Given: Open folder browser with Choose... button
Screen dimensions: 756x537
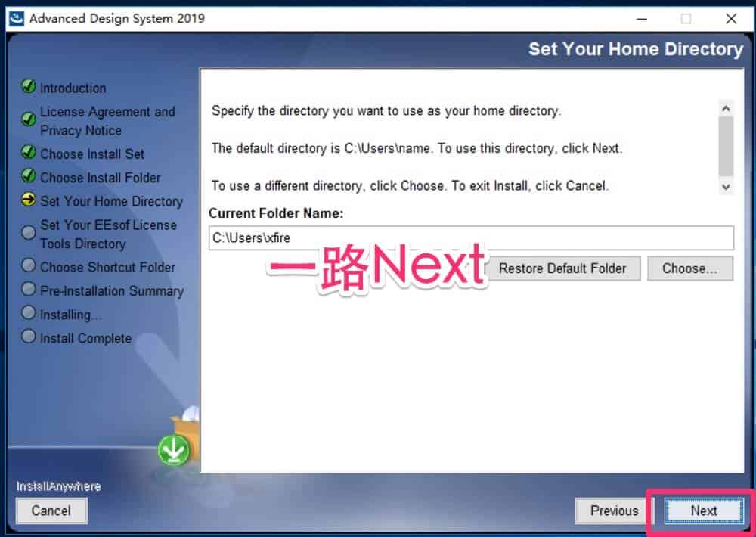Looking at the screenshot, I should tap(690, 268).
